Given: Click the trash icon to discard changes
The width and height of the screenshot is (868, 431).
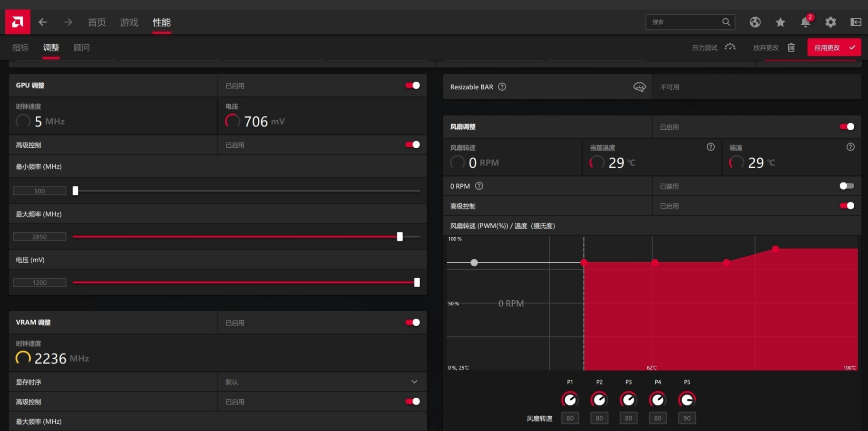Looking at the screenshot, I should [791, 48].
